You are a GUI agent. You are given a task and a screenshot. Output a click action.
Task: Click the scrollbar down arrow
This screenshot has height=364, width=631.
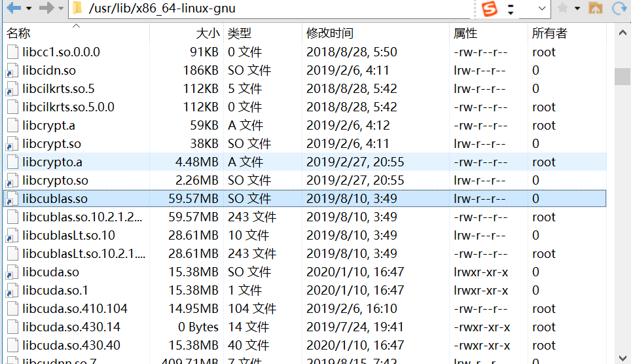pyautogui.click(x=622, y=358)
